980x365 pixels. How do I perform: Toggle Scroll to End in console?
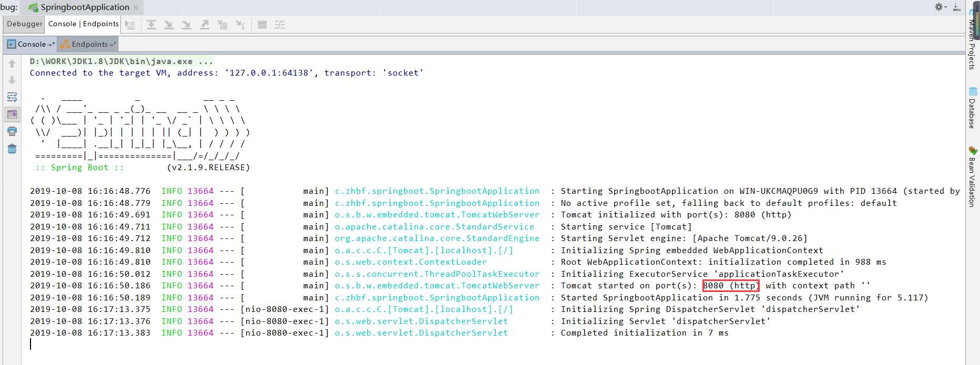(x=12, y=114)
